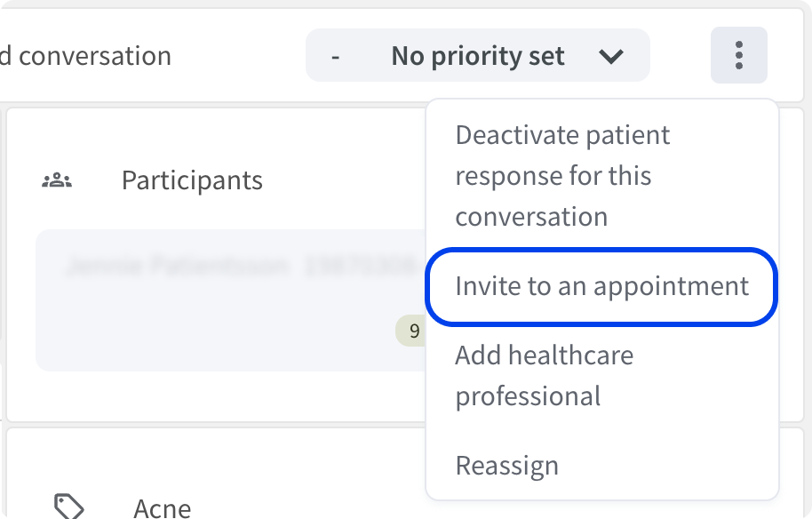This screenshot has height=519, width=812.
Task: Click the conversation title text
Action: coord(85,55)
